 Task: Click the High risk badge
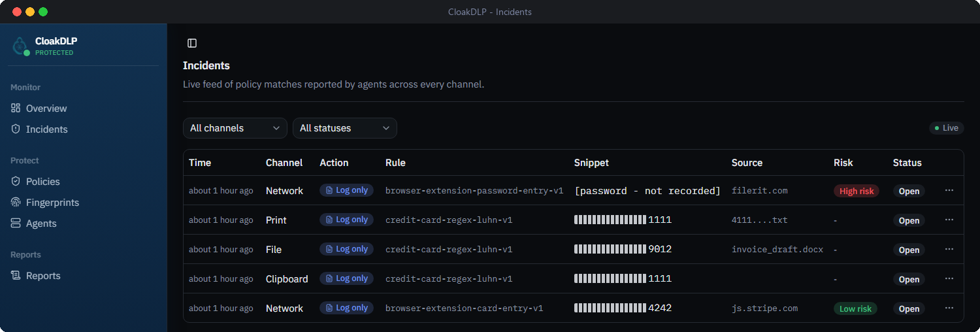(x=857, y=191)
